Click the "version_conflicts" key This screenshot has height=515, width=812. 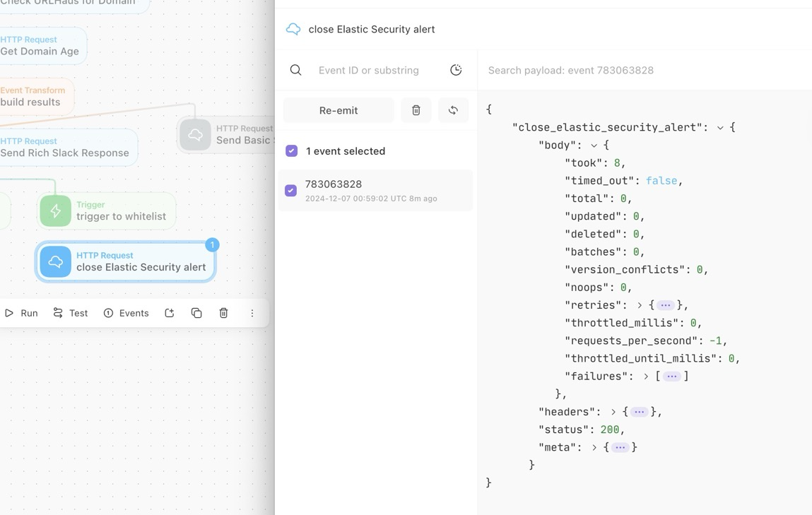(x=625, y=270)
